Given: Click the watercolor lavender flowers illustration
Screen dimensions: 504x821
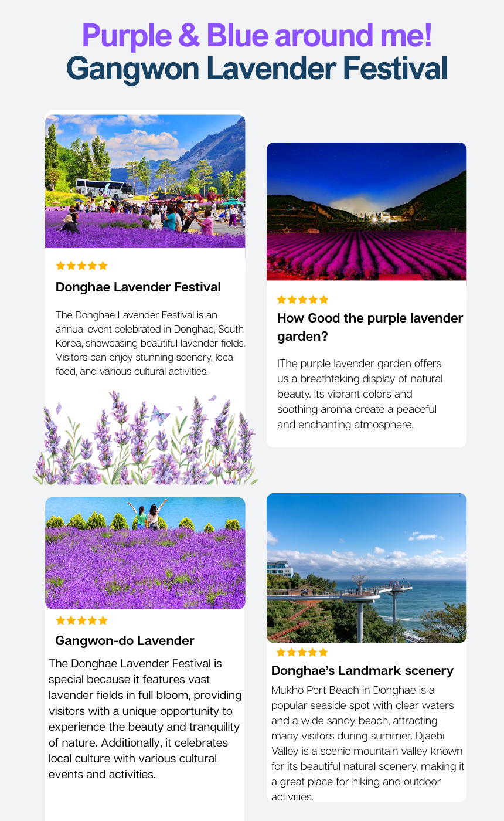Looking at the screenshot, I should click(x=144, y=446).
